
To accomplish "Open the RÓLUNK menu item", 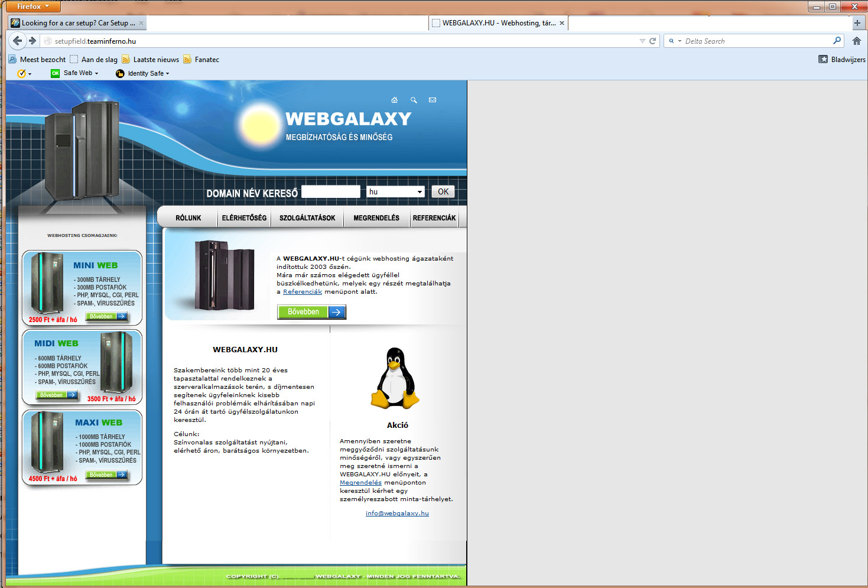I will (x=188, y=218).
